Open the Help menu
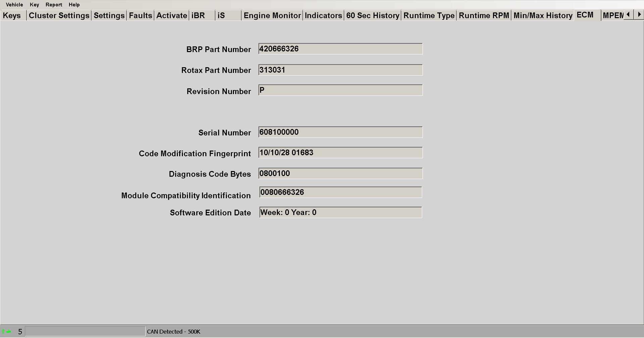Screen dimensions: 644x338 tap(74, 5)
